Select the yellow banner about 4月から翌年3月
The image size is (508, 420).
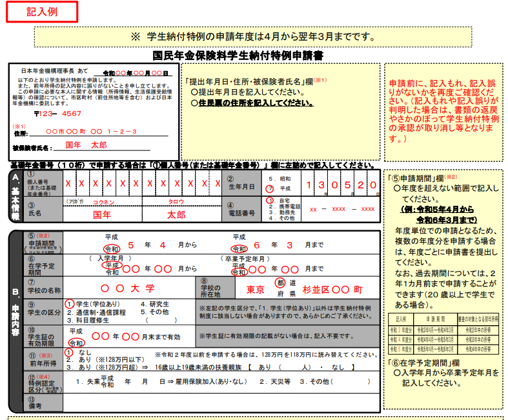click(252, 37)
